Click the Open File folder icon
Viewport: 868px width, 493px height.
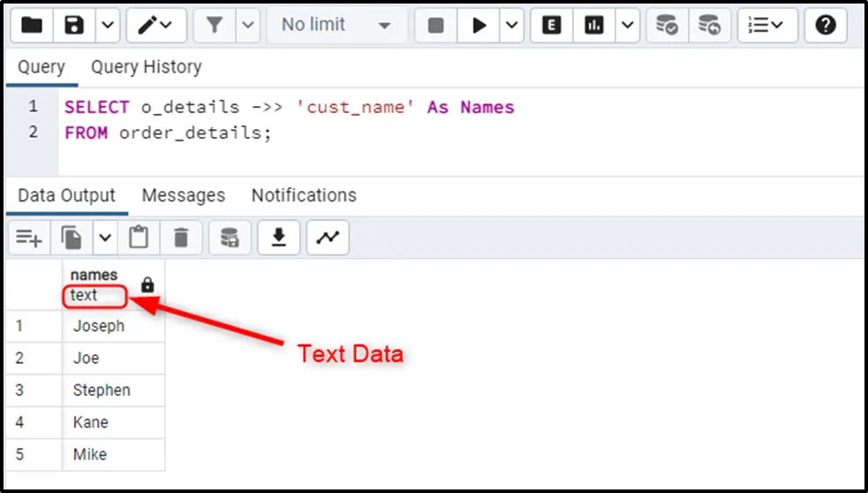click(31, 26)
